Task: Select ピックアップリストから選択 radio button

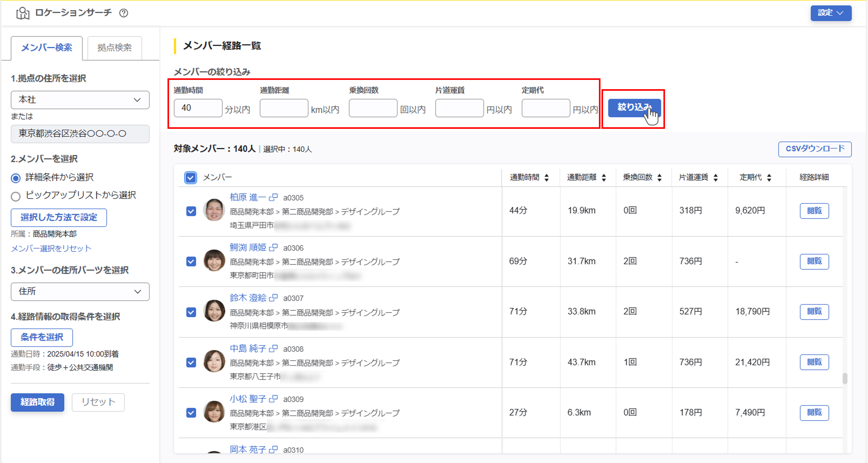Action: click(x=16, y=196)
